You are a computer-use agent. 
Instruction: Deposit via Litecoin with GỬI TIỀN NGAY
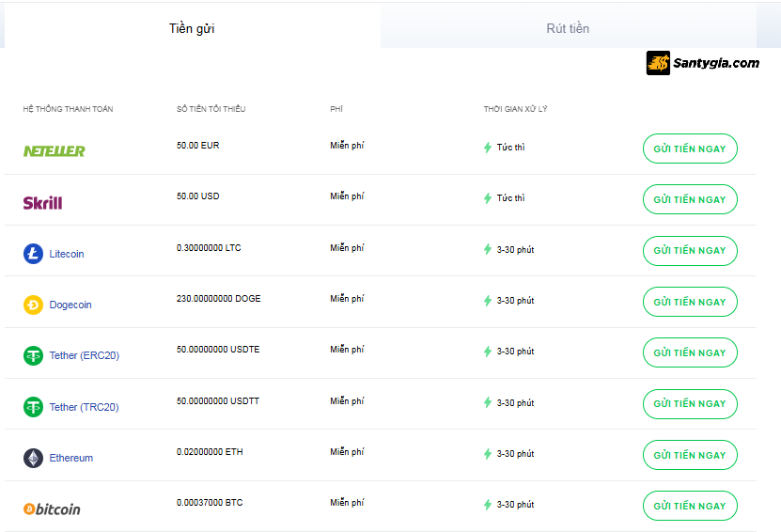(690, 251)
